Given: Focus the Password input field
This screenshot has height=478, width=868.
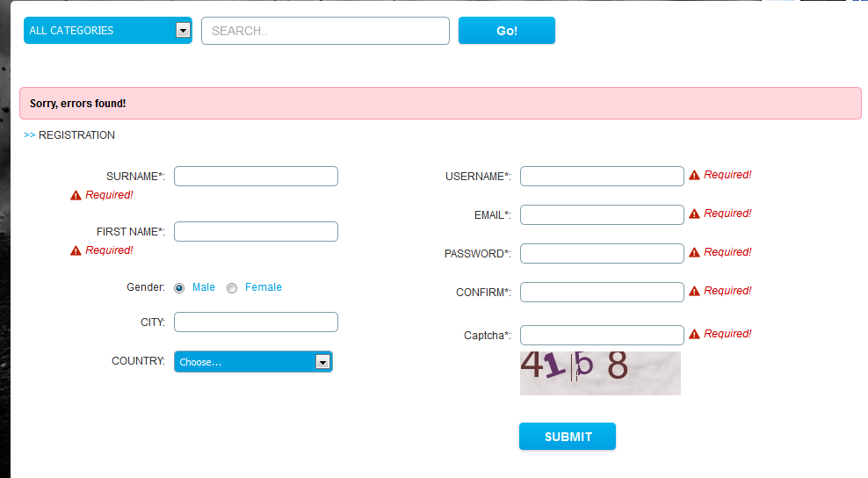Looking at the screenshot, I should coord(602,254).
